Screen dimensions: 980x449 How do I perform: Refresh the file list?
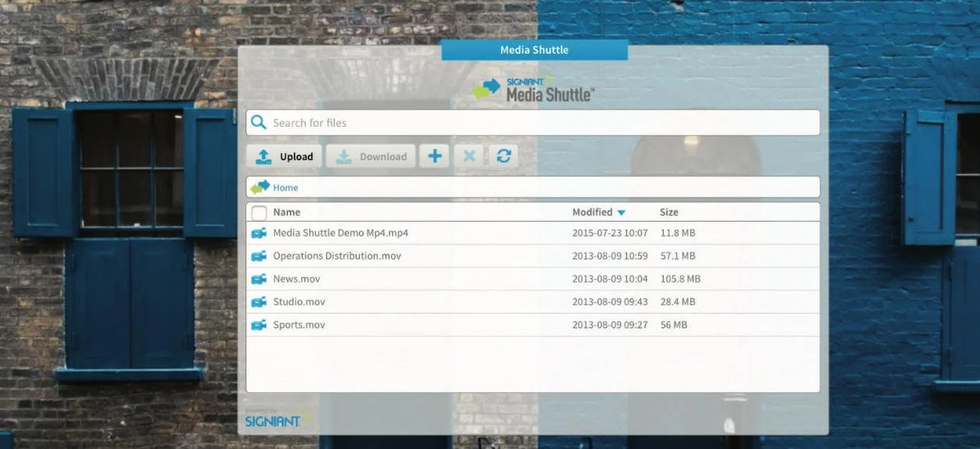click(x=503, y=156)
